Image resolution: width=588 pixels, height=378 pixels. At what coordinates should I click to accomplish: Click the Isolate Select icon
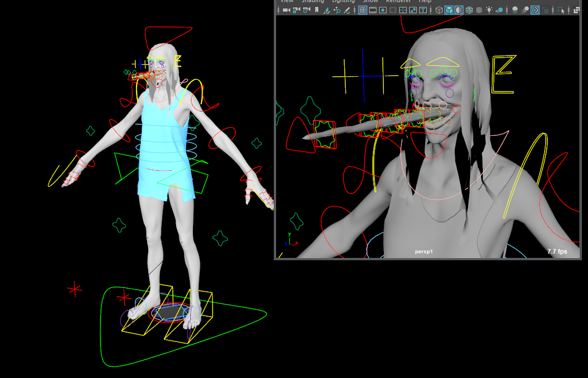[x=562, y=10]
